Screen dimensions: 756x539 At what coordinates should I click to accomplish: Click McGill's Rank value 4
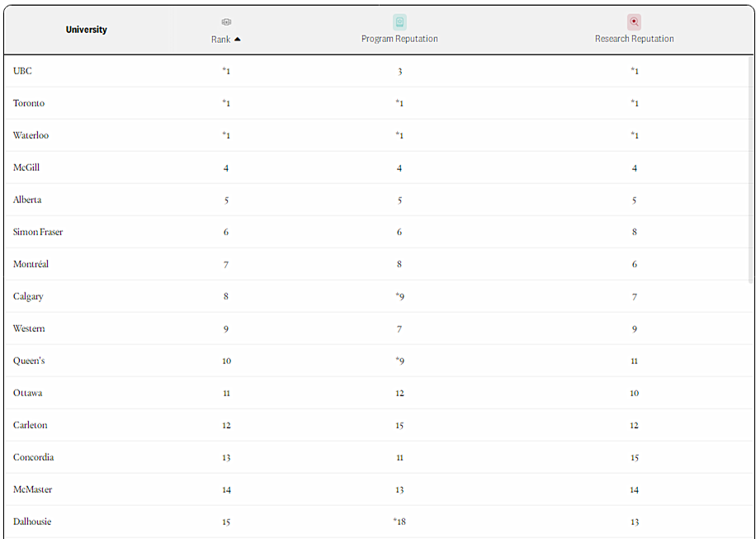tap(226, 168)
